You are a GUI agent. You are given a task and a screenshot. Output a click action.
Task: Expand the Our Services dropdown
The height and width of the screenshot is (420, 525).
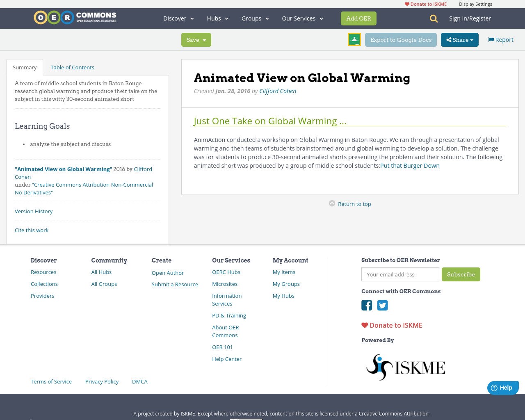(302, 18)
